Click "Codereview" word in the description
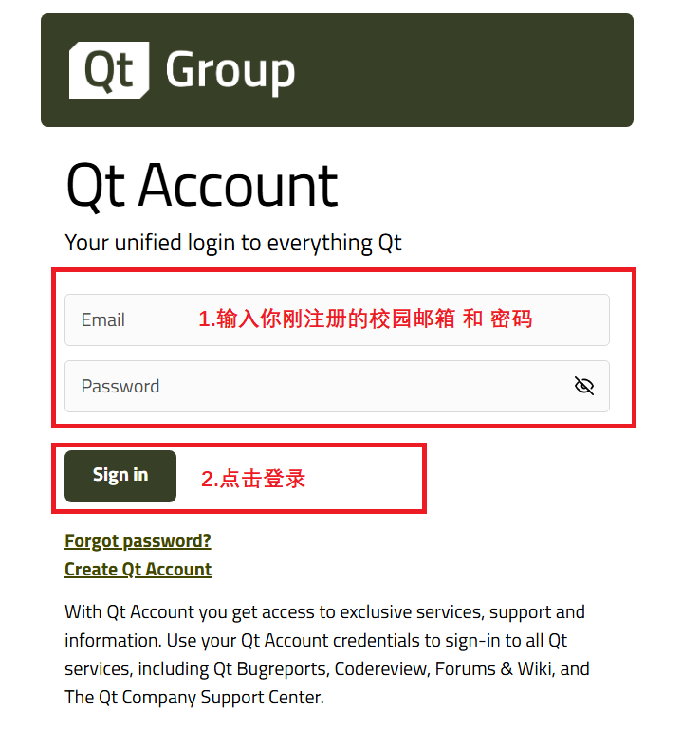Viewport: 700px width, 747px height. click(379, 669)
